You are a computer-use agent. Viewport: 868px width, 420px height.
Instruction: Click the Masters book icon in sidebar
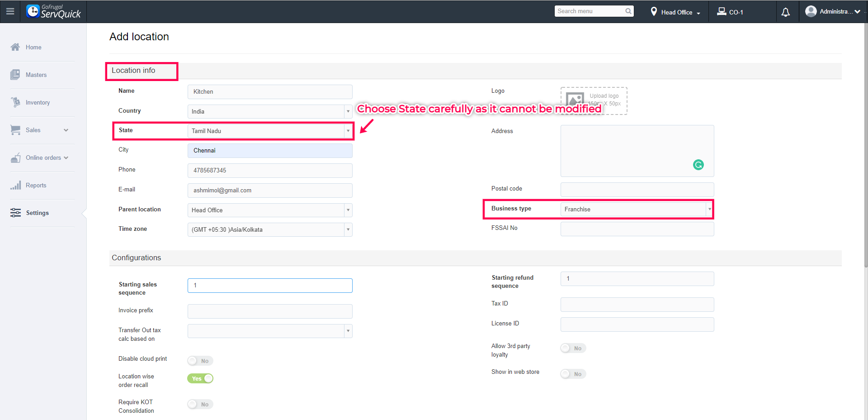coord(15,75)
